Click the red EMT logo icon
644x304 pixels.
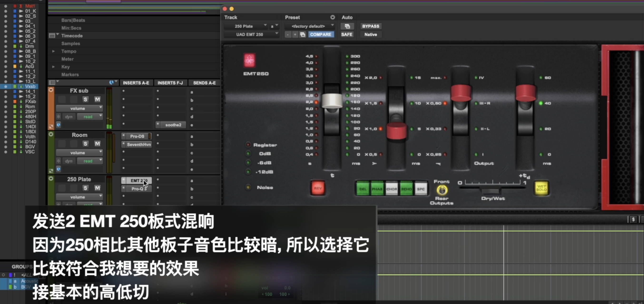coord(249,60)
